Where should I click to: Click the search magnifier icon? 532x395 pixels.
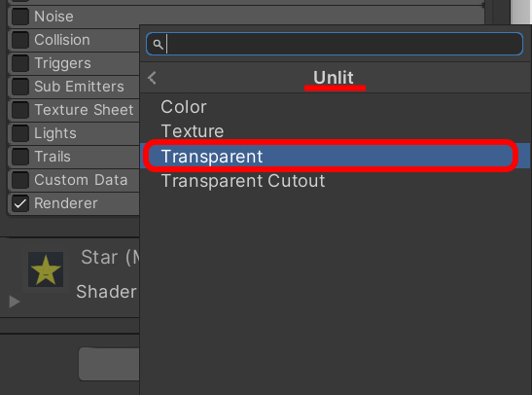[158, 44]
